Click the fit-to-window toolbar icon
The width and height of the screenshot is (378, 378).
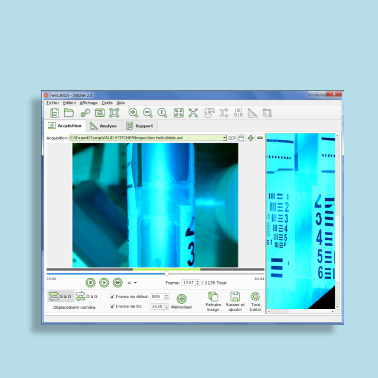click(x=179, y=113)
